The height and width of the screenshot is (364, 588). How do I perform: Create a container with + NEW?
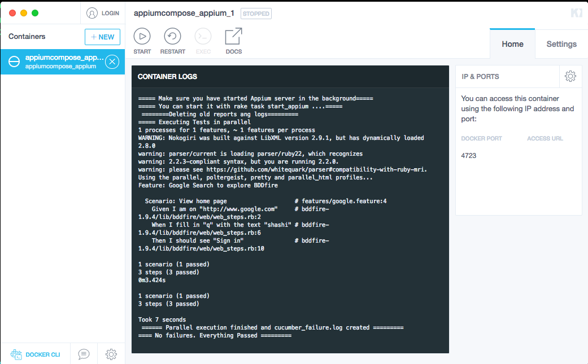[x=102, y=37]
